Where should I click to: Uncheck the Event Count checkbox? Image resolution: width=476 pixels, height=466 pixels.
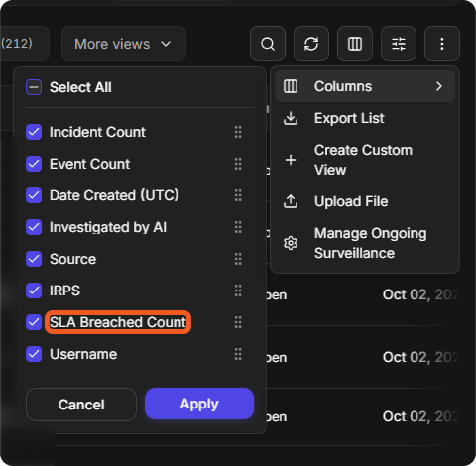[x=34, y=164]
